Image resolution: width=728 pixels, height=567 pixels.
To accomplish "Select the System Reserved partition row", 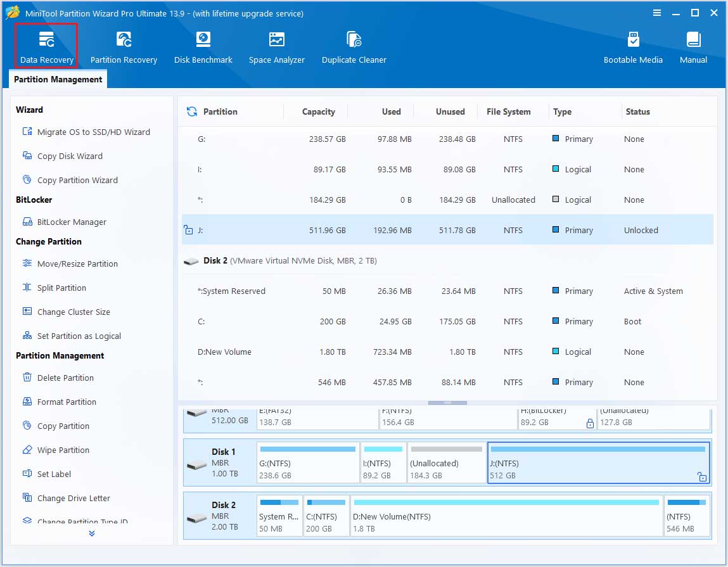I will [447, 291].
